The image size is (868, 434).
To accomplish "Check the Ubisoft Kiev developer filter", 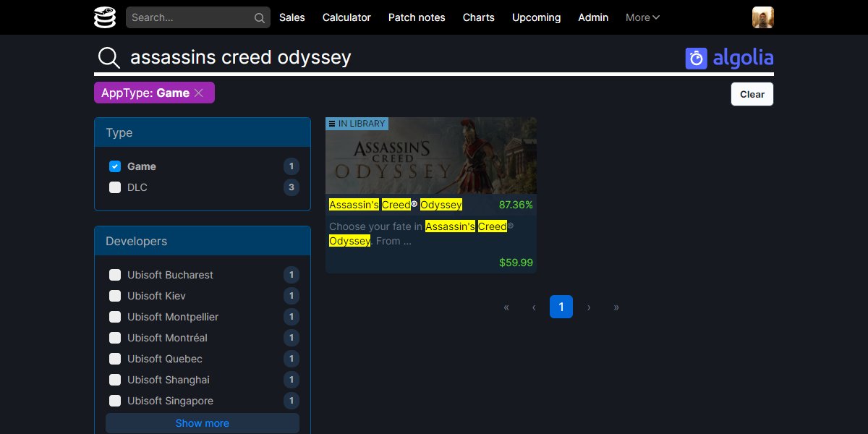I will coord(115,296).
